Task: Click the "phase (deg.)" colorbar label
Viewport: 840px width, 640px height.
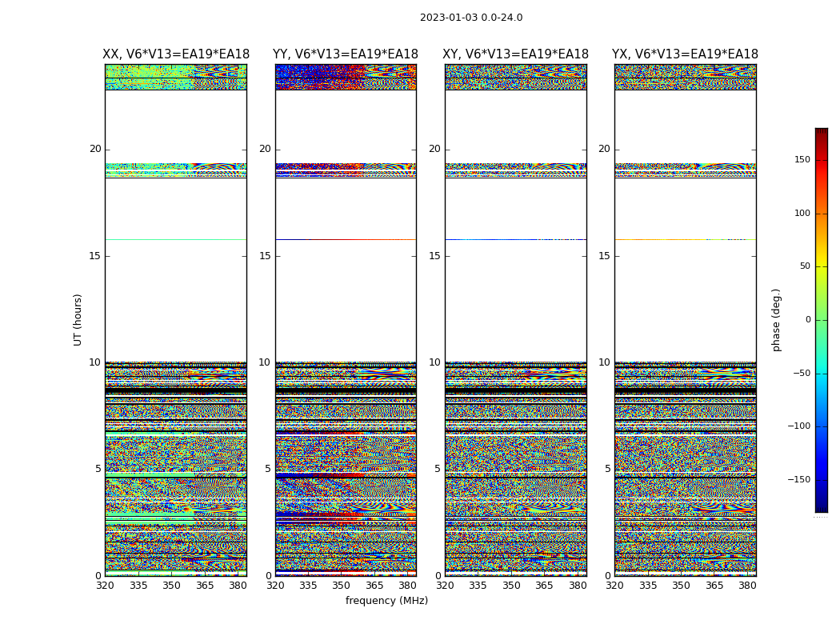Action: 776,320
